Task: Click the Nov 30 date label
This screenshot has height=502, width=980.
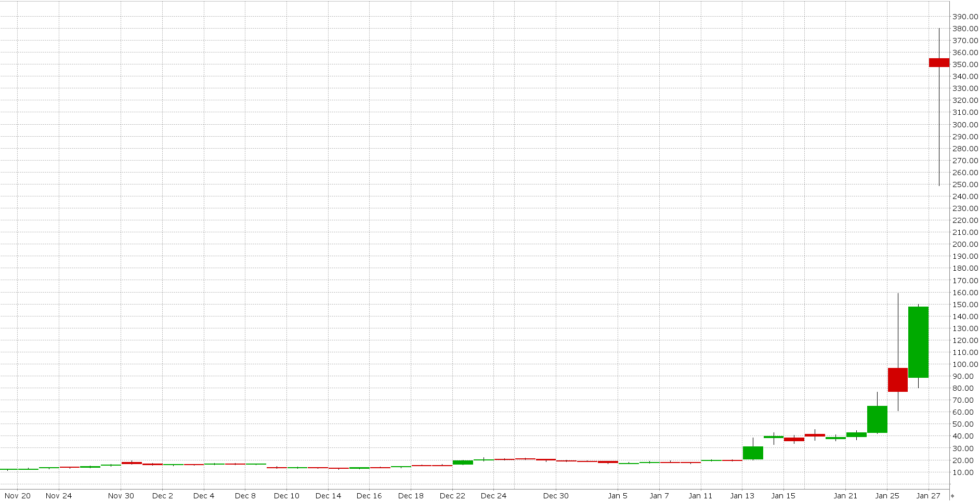Action: coord(121,496)
